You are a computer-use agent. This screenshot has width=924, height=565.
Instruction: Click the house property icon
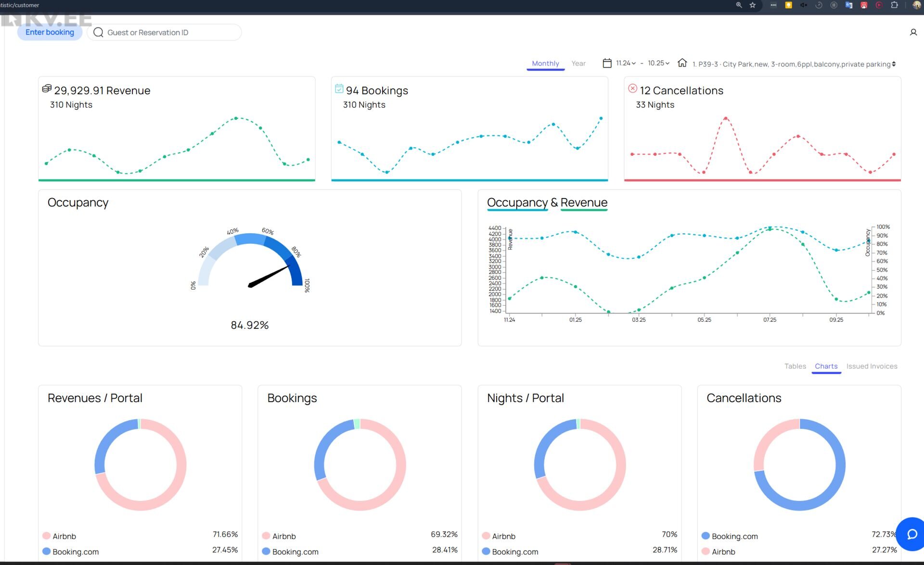(682, 63)
